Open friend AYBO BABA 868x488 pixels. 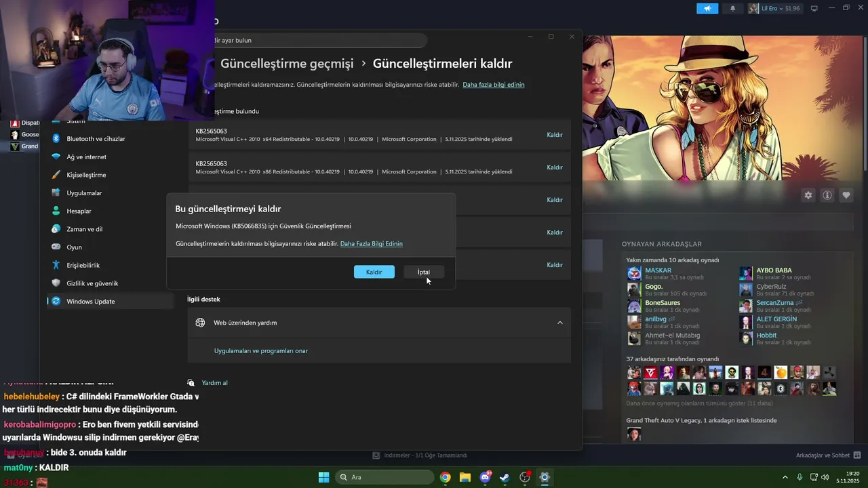774,270
